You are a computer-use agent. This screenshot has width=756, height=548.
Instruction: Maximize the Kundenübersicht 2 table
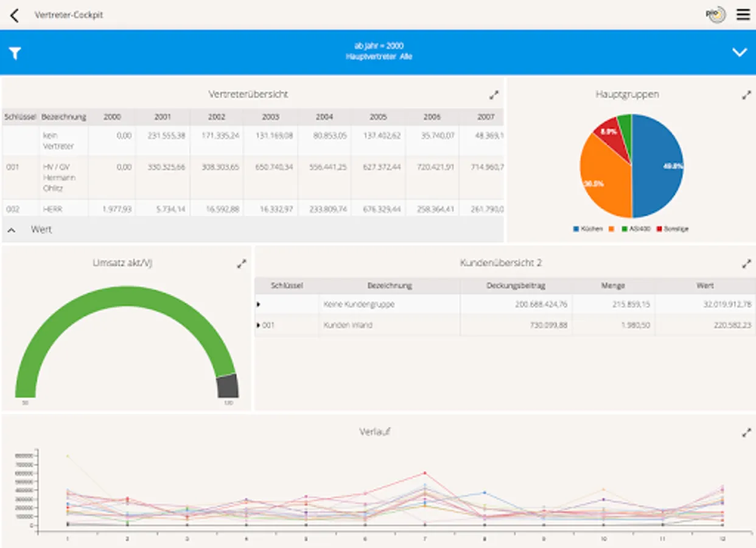(x=746, y=263)
